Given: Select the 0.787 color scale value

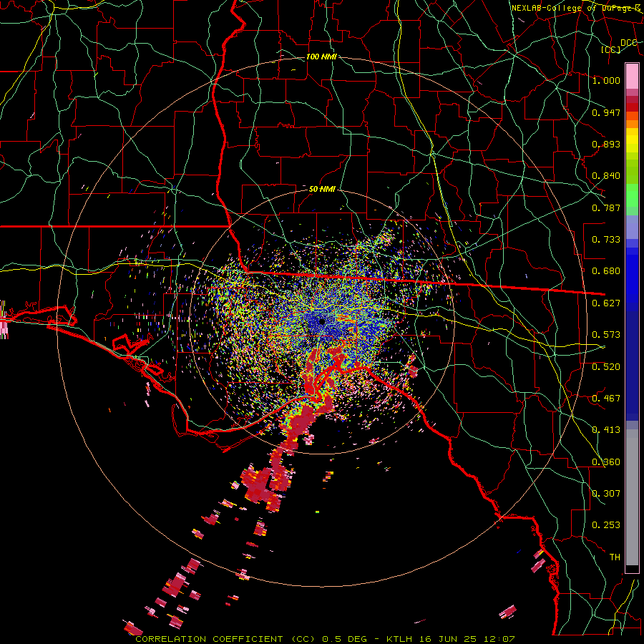Looking at the screenshot, I should [x=606, y=208].
